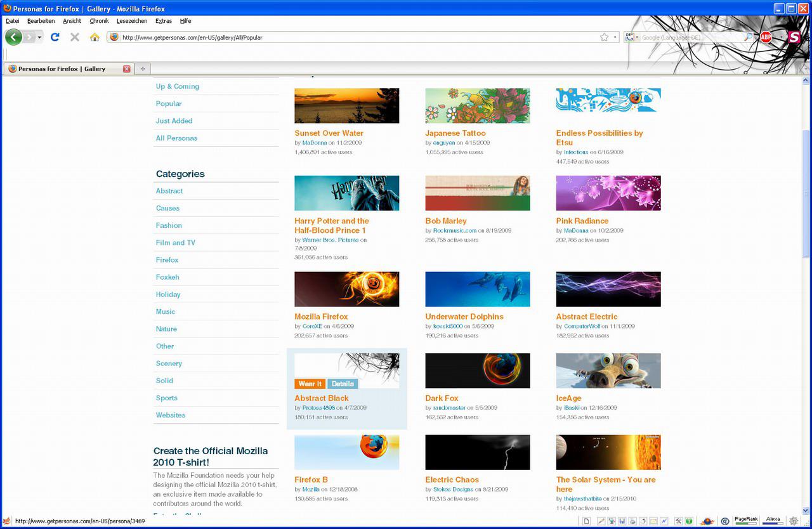Click the blue chart icon in status bar
Image resolution: width=812 pixels, height=529 pixels.
click(x=664, y=521)
